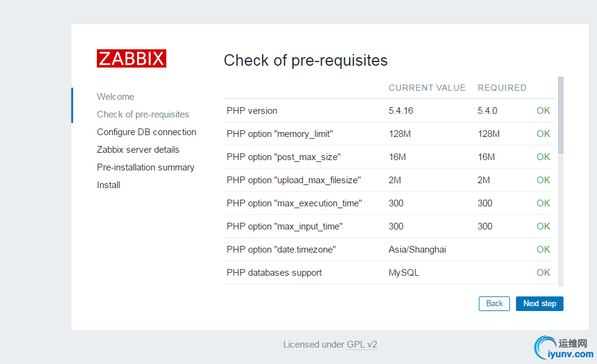Select the Install step in sidebar

tap(108, 185)
